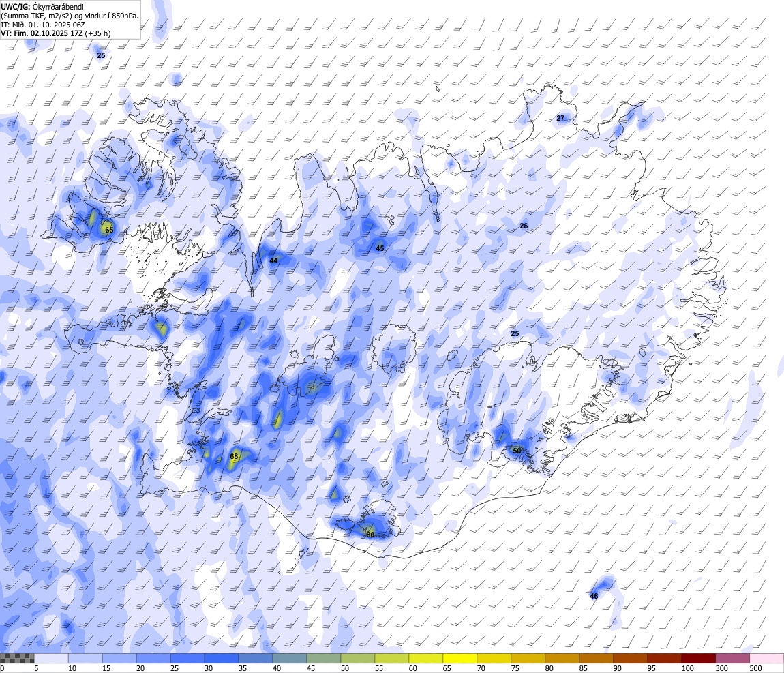Viewport: 784px width, 673px height.
Task: Click the legend tick label 5
Action: tap(36, 668)
